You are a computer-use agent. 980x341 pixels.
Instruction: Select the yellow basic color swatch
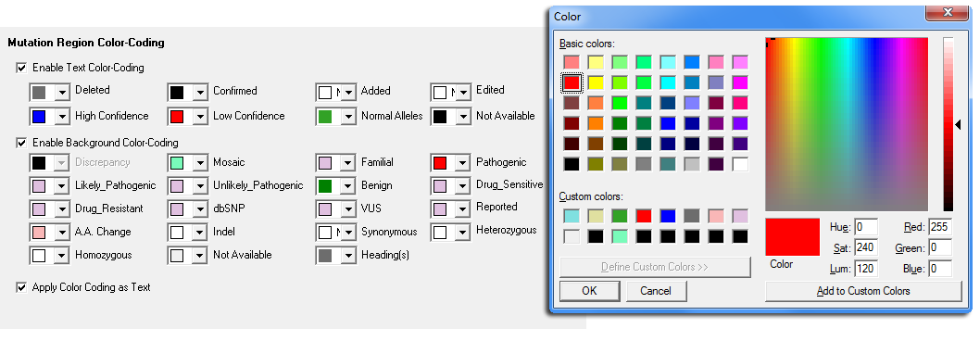pos(596,82)
